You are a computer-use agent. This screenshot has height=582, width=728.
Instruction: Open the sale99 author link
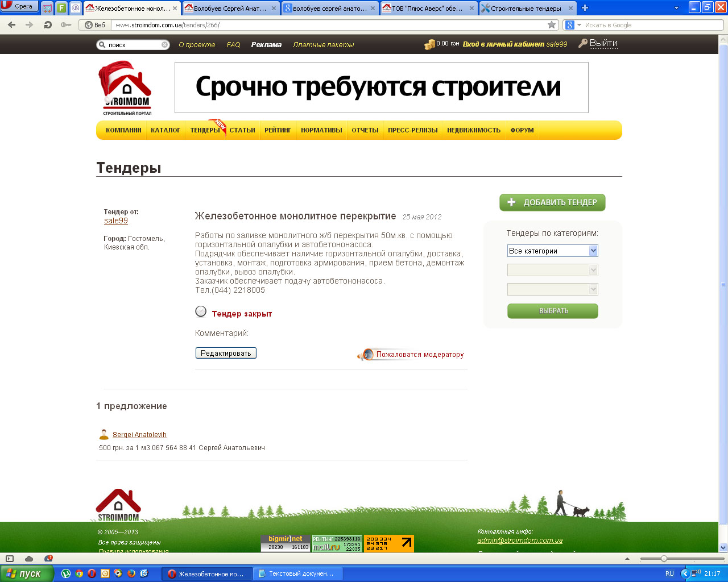coord(116,221)
